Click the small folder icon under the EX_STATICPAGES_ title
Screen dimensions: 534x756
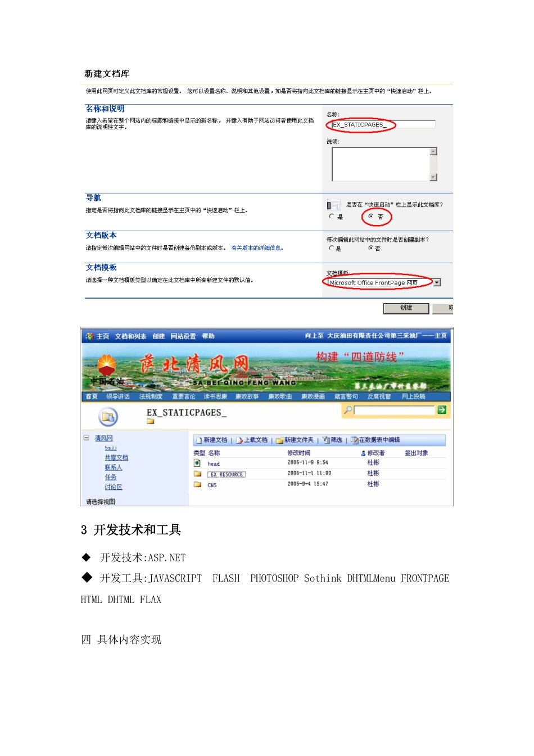point(150,421)
